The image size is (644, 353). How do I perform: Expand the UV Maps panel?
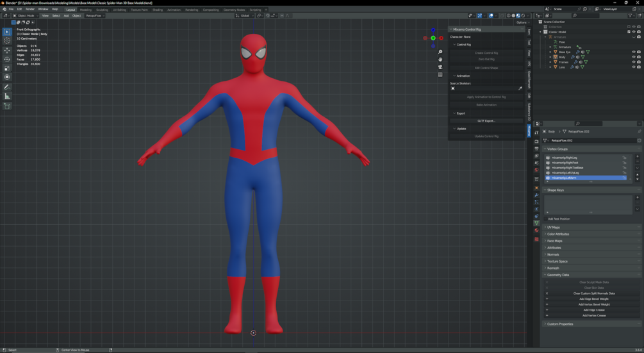pyautogui.click(x=554, y=227)
